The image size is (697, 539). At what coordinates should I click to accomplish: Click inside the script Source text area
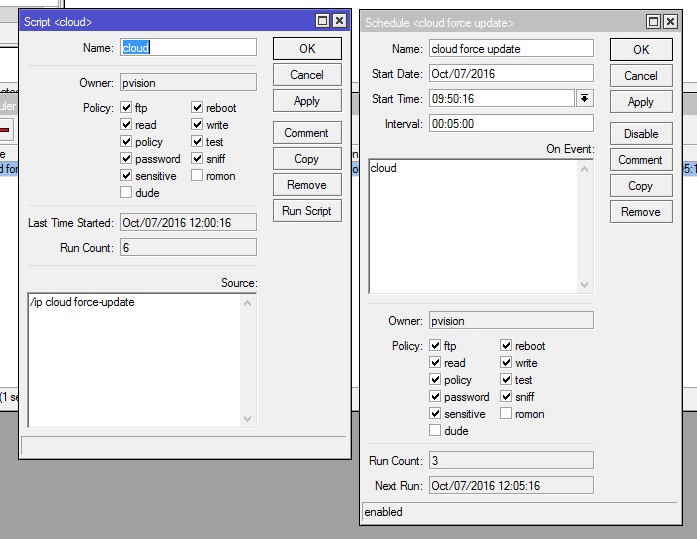point(134,360)
